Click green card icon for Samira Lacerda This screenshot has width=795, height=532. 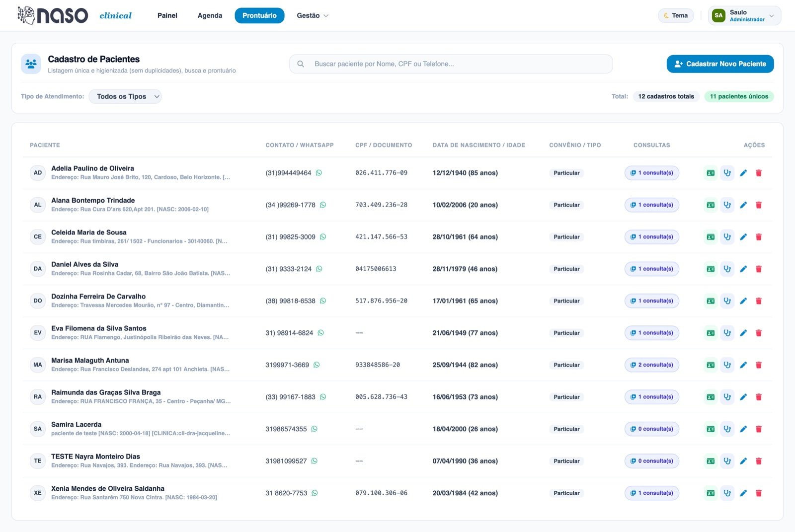click(711, 429)
